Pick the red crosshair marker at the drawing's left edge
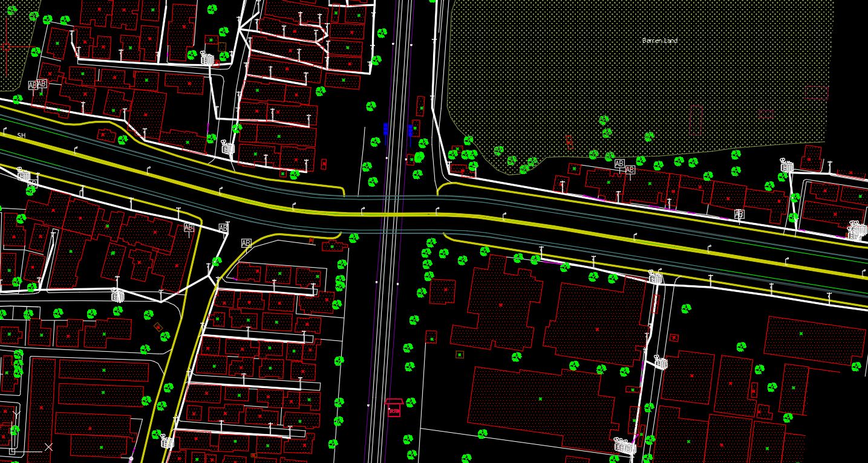This screenshot has height=463, width=868. click(6, 46)
